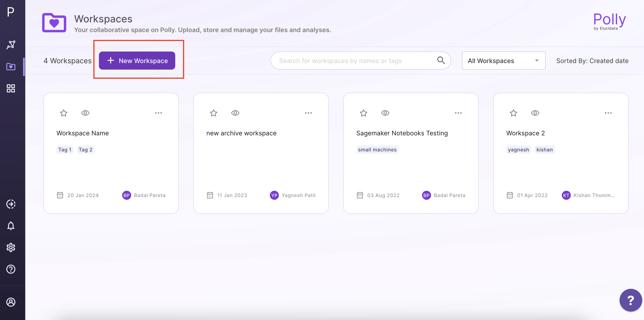Toggle watch eye on new archive workspace

pyautogui.click(x=235, y=113)
